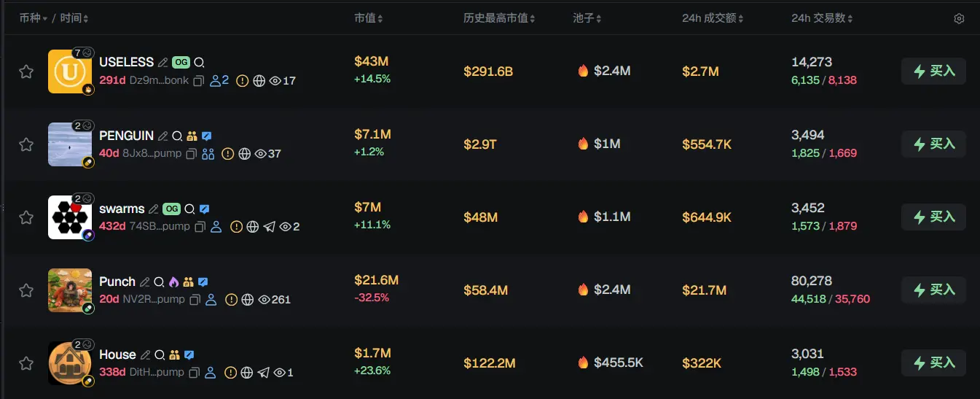Sort by 24h 成交额 column

point(714,18)
